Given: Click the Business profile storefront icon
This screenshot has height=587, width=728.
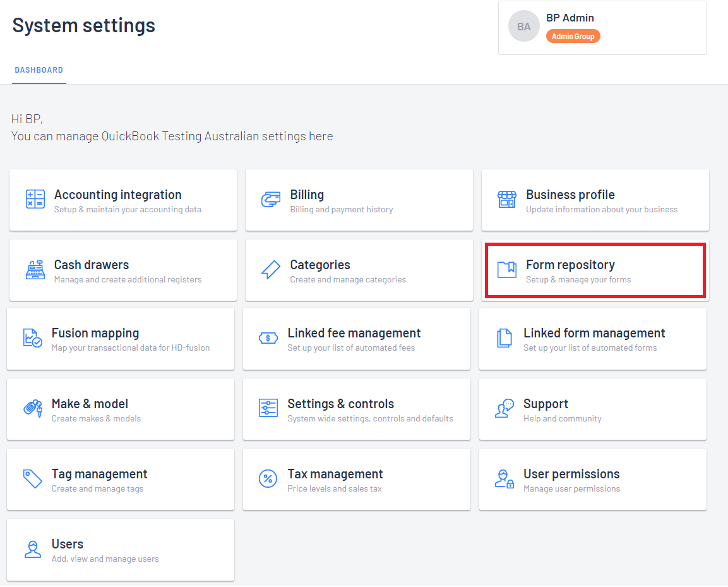Looking at the screenshot, I should tap(506, 200).
